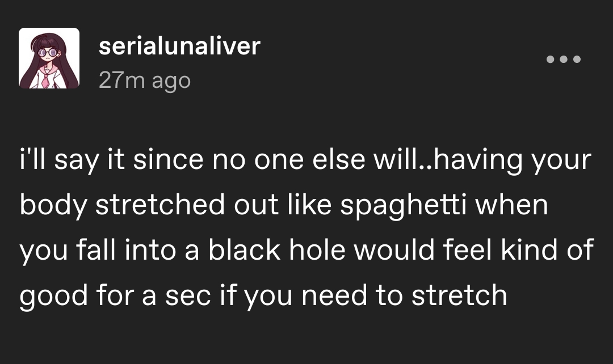Click the final word 'stretch' in the post
The height and width of the screenshot is (364, 613).
[459, 295]
